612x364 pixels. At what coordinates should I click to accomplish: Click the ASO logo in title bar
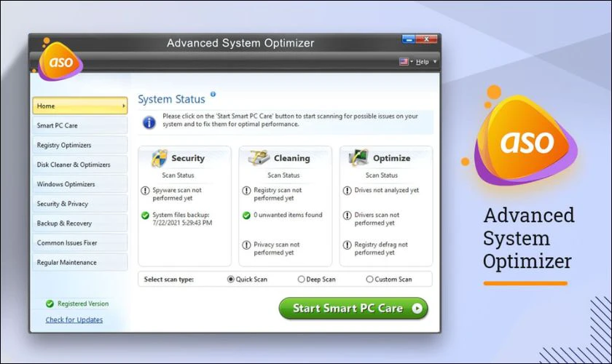coord(60,61)
